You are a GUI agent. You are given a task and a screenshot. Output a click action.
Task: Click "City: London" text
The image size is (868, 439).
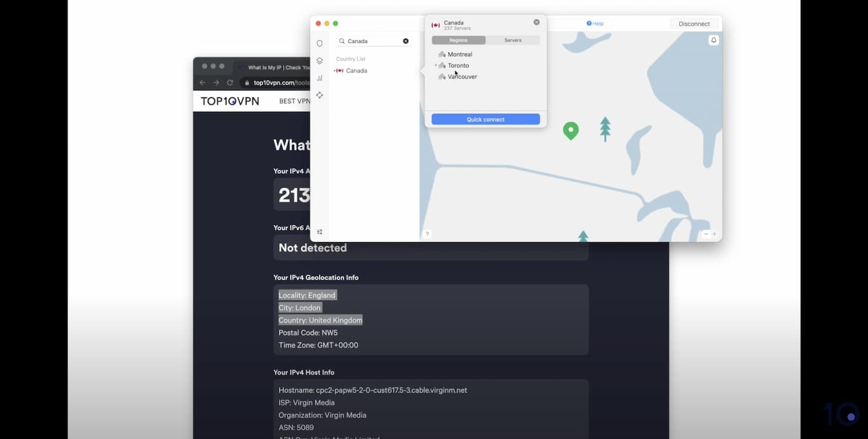point(300,308)
